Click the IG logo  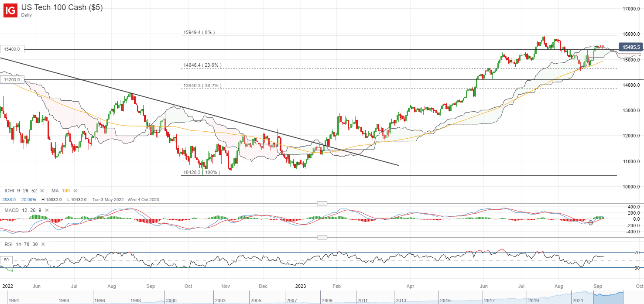tap(10, 11)
